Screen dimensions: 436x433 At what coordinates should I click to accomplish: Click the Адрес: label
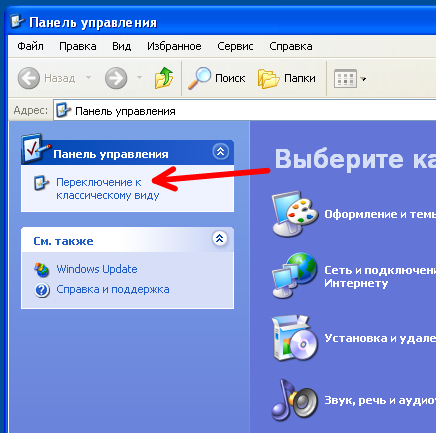tap(30, 110)
